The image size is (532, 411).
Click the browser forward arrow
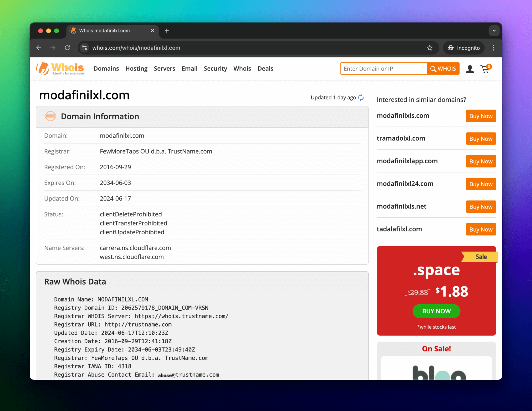53,48
